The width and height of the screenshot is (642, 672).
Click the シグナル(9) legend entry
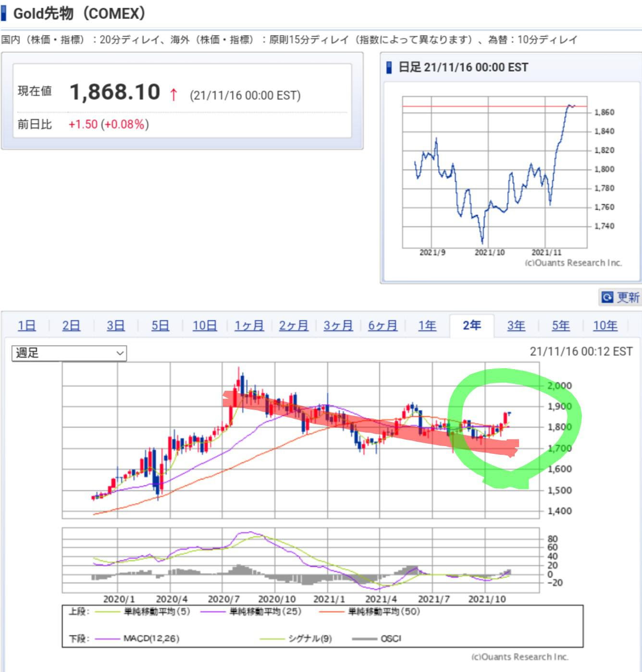click(x=309, y=639)
